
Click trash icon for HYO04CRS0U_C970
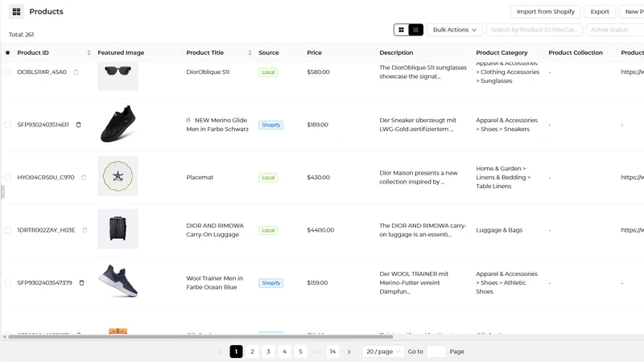(x=84, y=177)
